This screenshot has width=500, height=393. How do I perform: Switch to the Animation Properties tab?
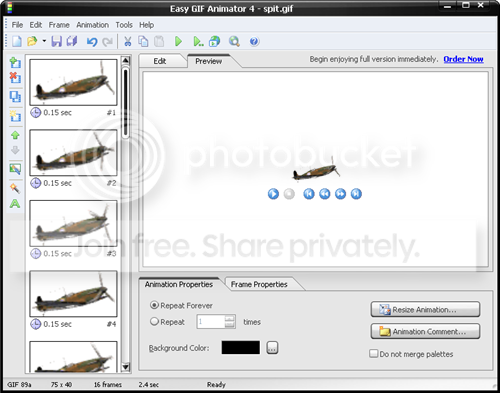(x=179, y=284)
